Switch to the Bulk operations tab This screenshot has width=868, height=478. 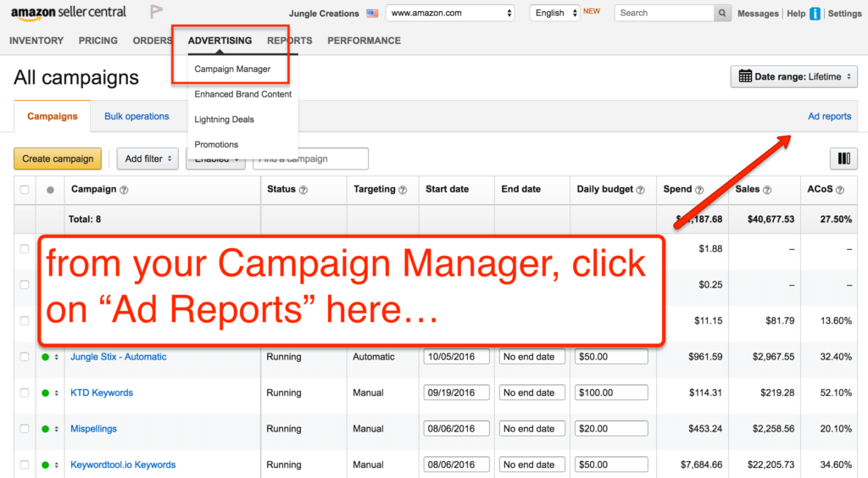(136, 116)
